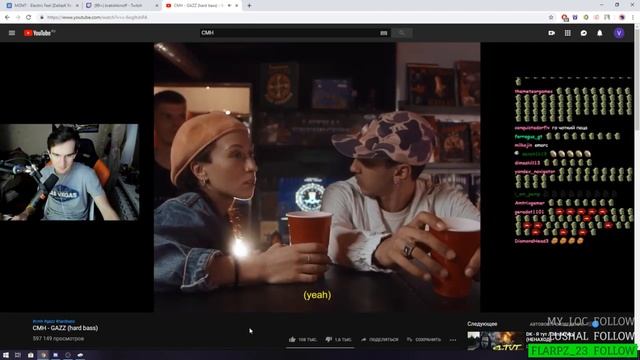This screenshot has width=640, height=360.
Task: Bookmark this page with the star icon
Action: [x=551, y=18]
